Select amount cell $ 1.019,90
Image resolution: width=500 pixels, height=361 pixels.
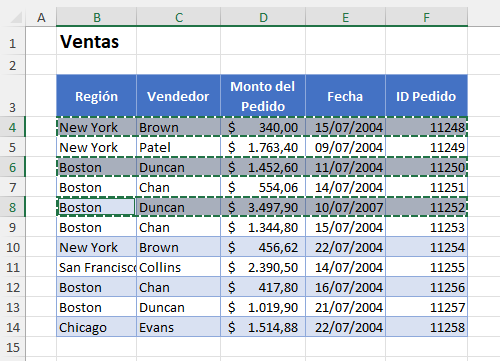point(263,307)
